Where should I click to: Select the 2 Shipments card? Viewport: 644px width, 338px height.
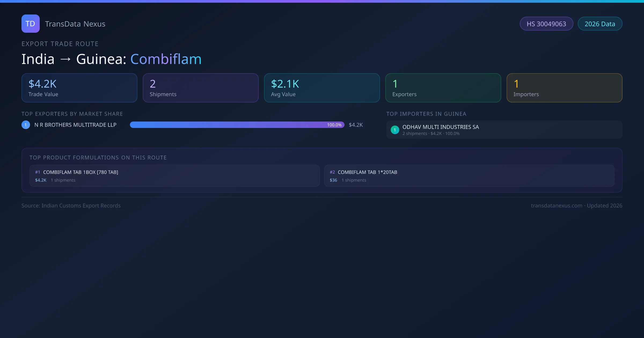coord(200,88)
